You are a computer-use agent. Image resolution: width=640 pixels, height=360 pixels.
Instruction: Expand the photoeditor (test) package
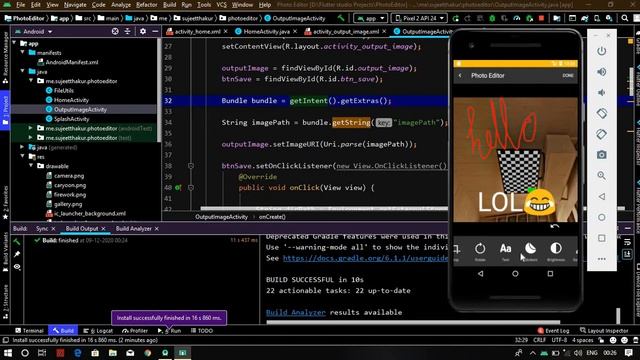click(x=31, y=138)
